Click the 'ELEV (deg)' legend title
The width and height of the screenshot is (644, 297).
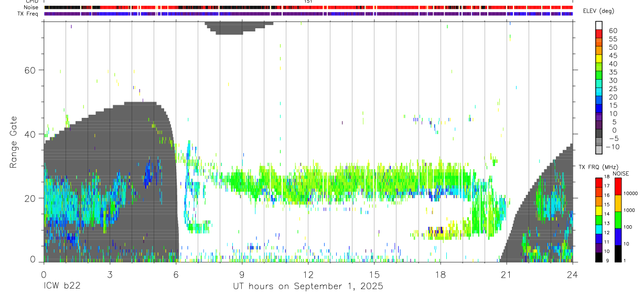599,11
